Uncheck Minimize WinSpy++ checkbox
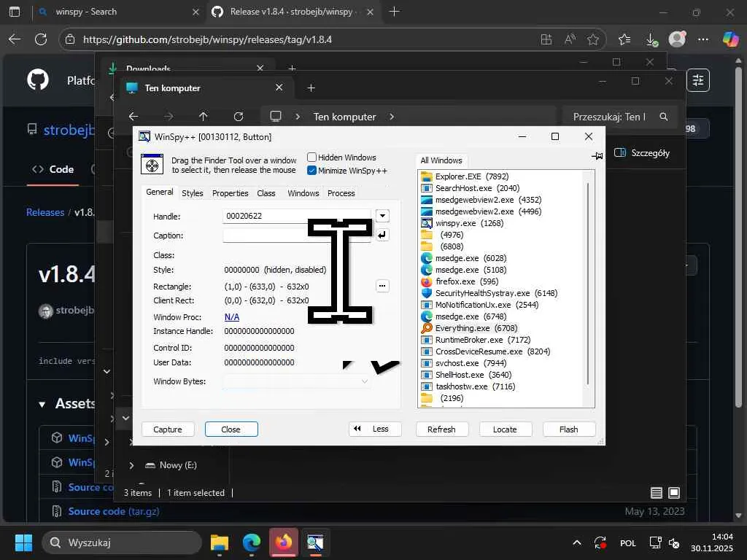Screen dimensions: 747x560 [x=312, y=171]
